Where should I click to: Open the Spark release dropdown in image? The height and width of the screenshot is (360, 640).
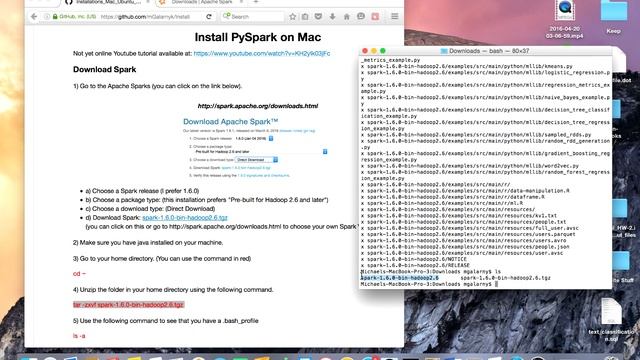point(271,138)
